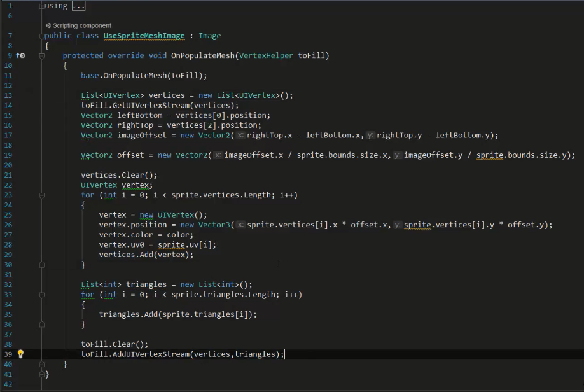Click the Image base class name

(x=210, y=36)
